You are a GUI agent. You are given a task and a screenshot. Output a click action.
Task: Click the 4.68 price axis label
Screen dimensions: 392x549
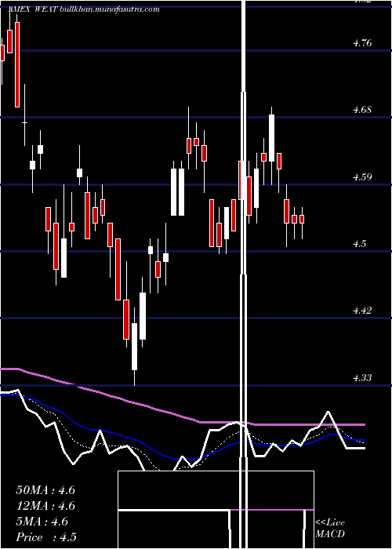(x=362, y=110)
